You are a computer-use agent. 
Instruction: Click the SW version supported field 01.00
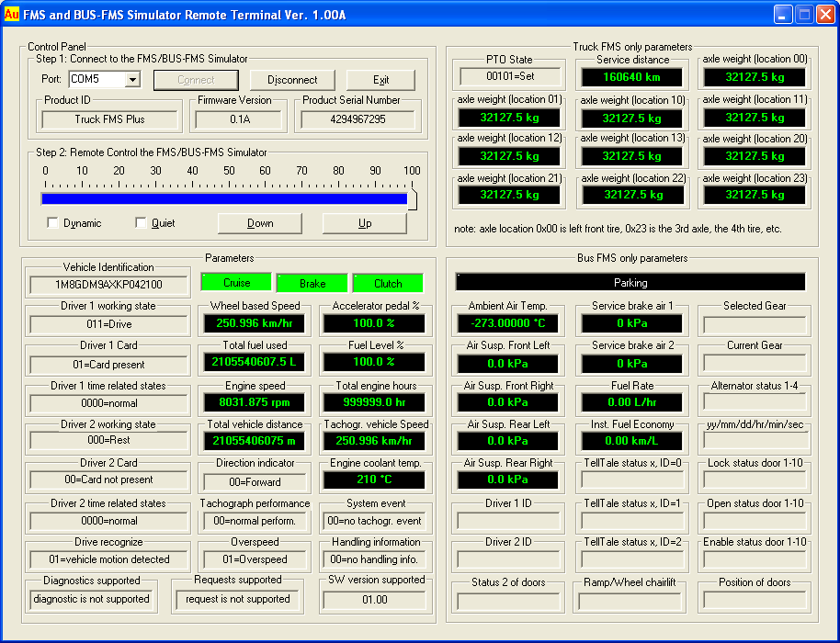click(374, 600)
